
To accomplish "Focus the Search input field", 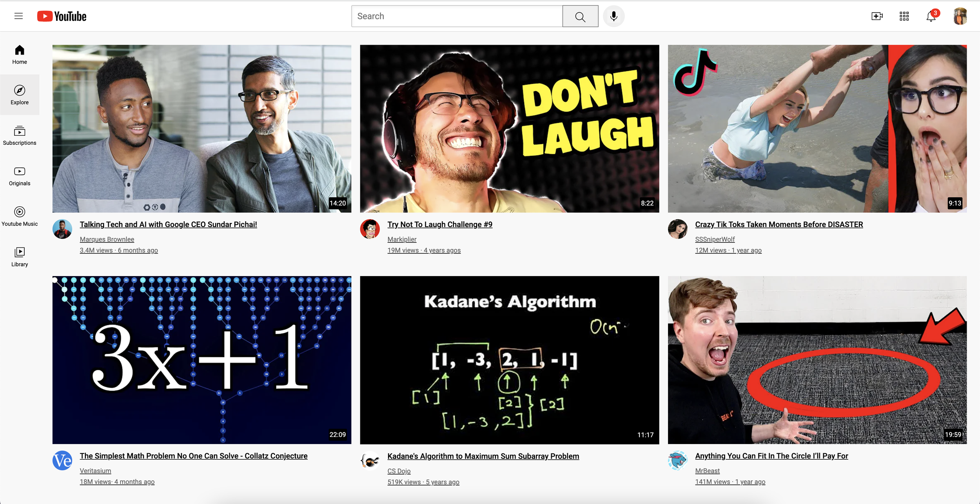I will [x=457, y=16].
